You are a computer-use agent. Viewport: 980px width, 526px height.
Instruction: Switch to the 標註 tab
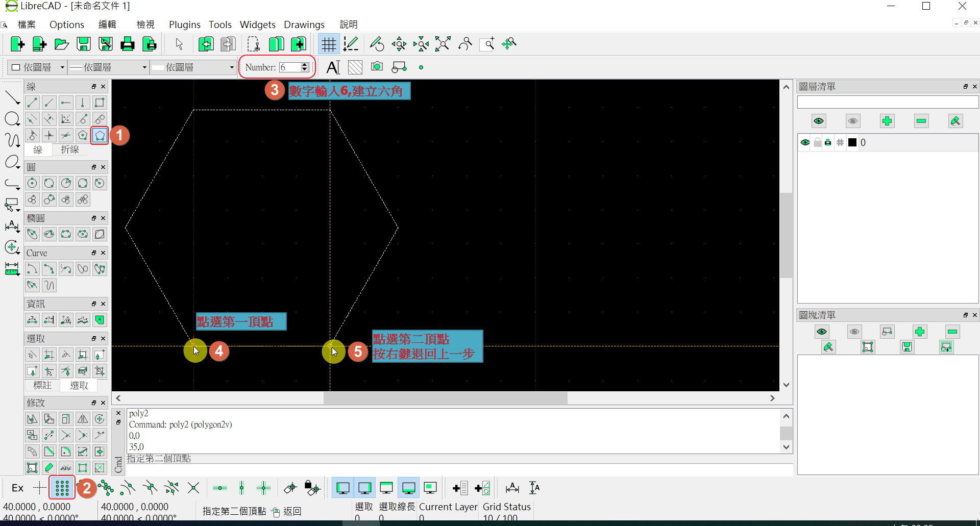click(x=42, y=385)
